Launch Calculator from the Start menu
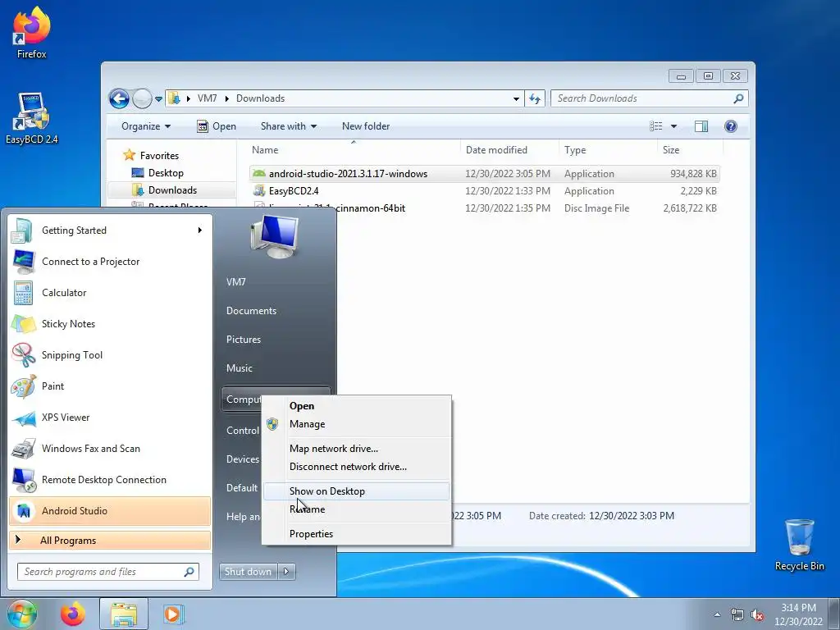 tap(110, 293)
